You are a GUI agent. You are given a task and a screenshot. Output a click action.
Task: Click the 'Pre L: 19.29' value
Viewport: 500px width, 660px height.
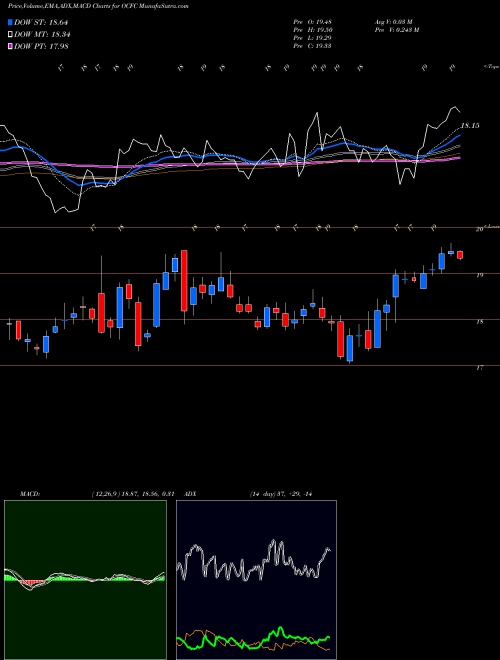tap(312, 38)
